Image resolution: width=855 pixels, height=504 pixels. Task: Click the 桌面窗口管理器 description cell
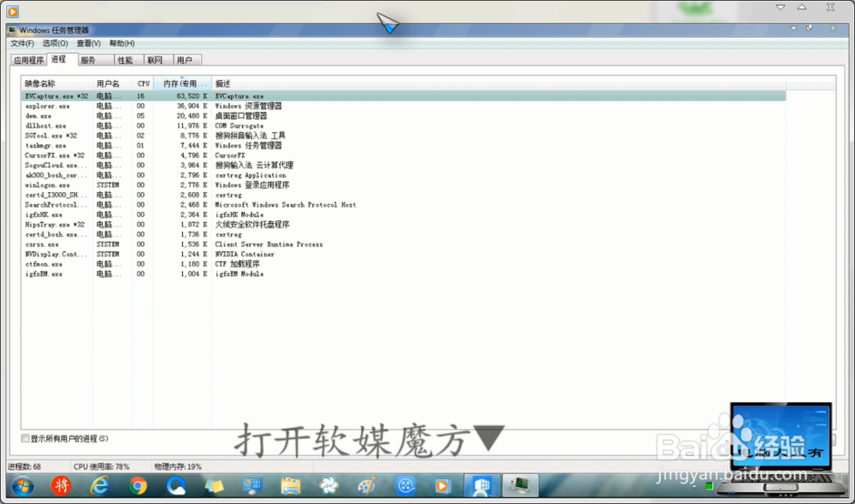[241, 115]
